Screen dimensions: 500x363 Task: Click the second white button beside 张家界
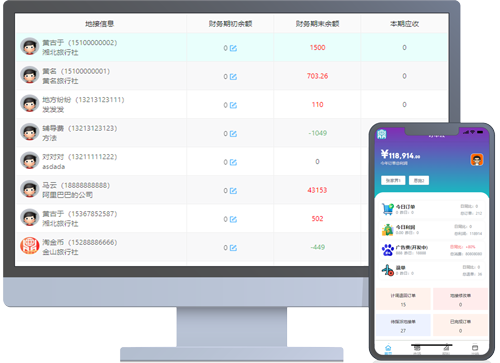point(419,180)
